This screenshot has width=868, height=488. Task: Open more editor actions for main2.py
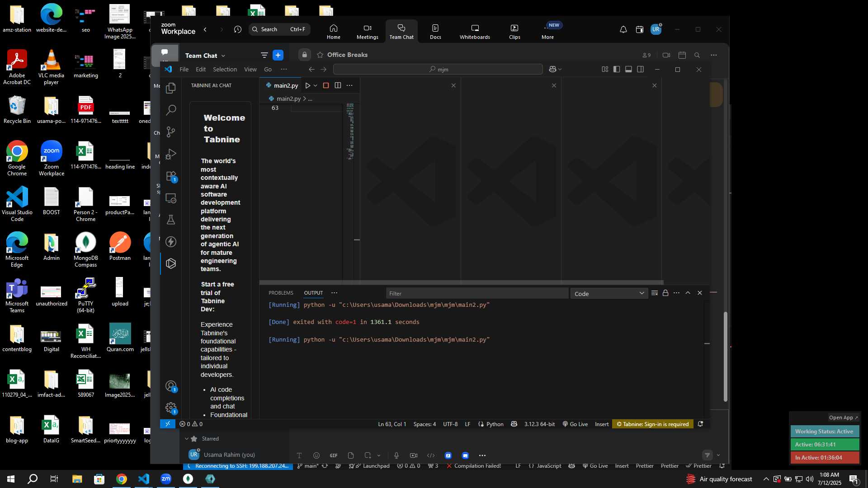tap(349, 85)
